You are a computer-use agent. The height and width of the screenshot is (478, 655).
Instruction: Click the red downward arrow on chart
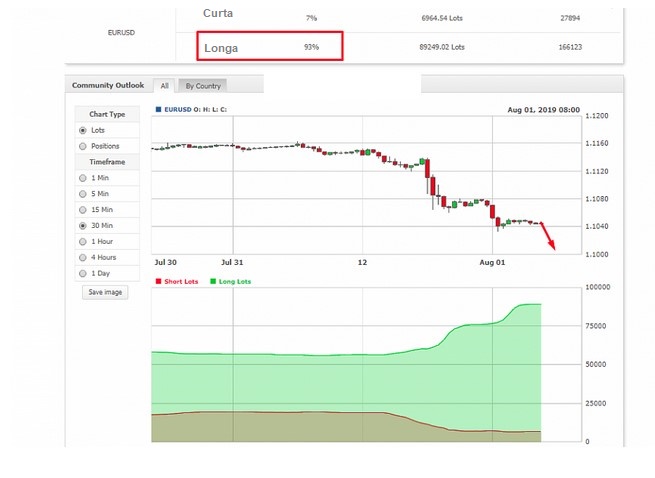[549, 236]
